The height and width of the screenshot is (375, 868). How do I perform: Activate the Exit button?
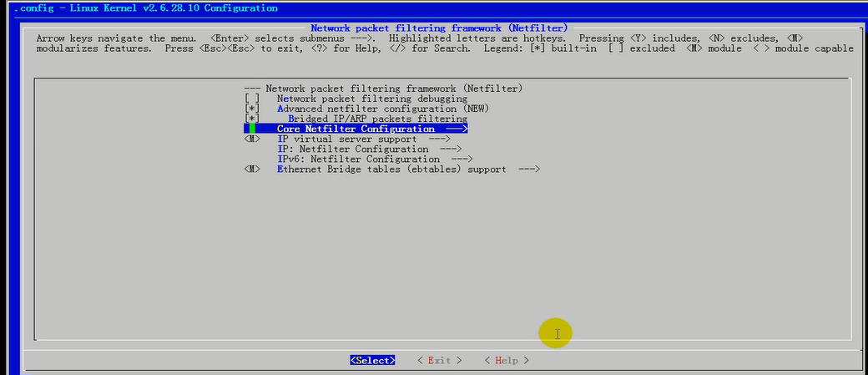pos(440,361)
